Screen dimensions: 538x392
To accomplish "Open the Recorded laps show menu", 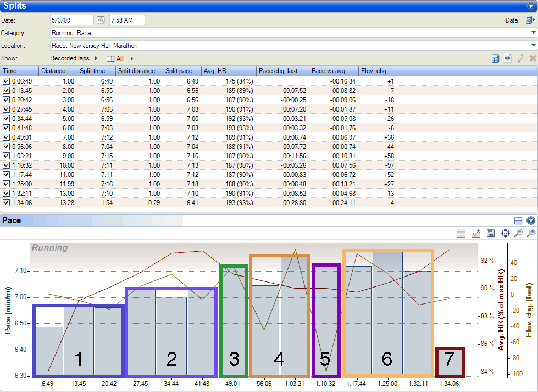I will coord(74,58).
